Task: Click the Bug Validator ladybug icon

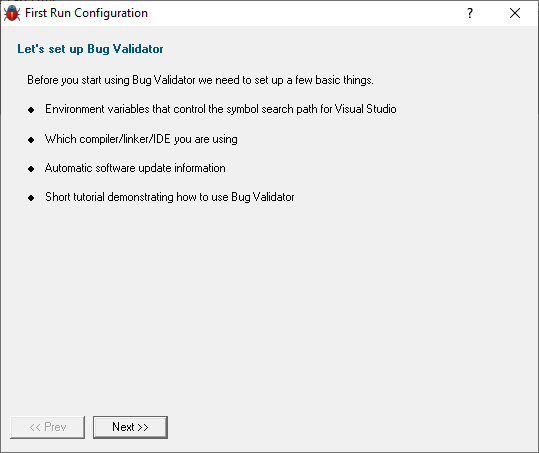Action: (x=12, y=13)
